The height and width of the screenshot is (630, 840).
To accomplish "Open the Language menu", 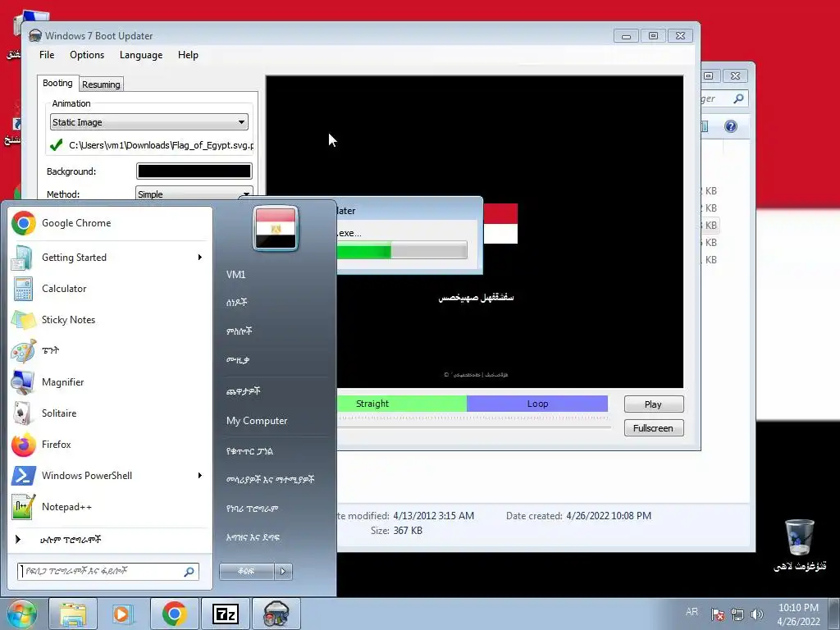I will (x=141, y=55).
